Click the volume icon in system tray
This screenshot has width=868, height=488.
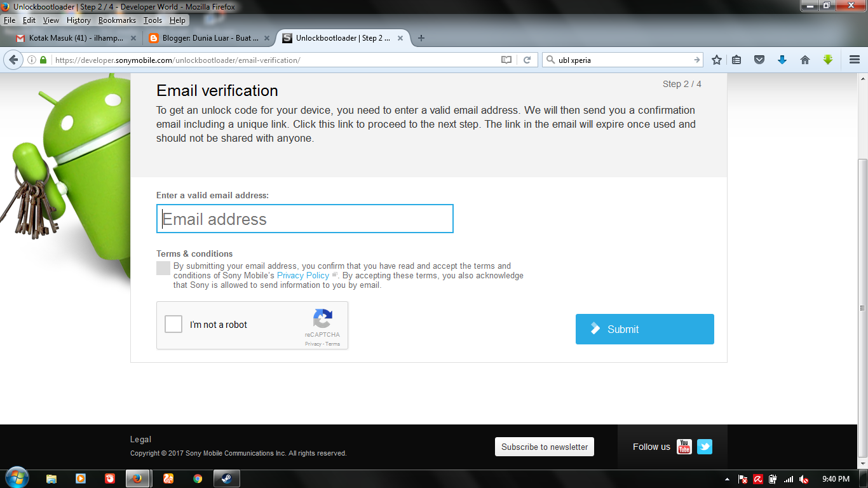click(804, 479)
